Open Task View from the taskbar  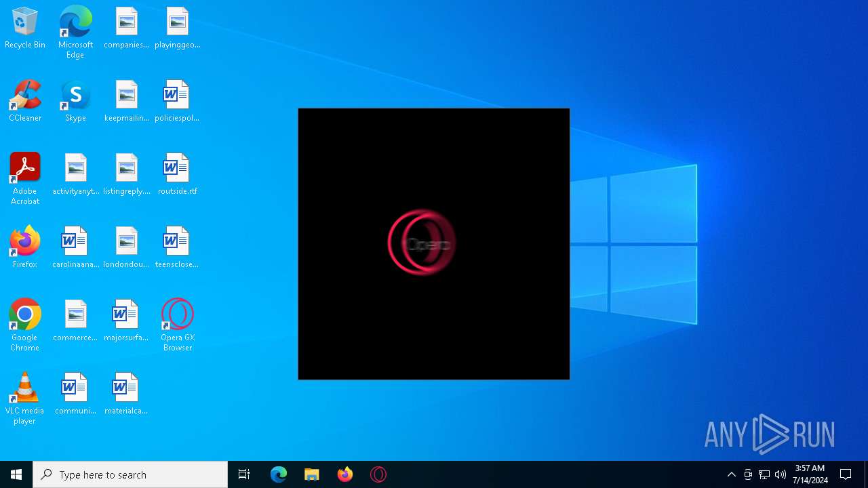point(244,474)
